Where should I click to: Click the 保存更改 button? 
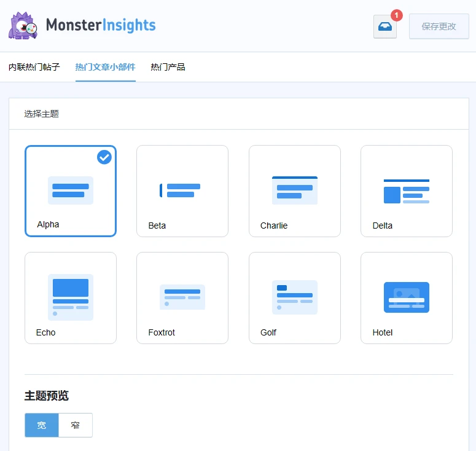[439, 26]
